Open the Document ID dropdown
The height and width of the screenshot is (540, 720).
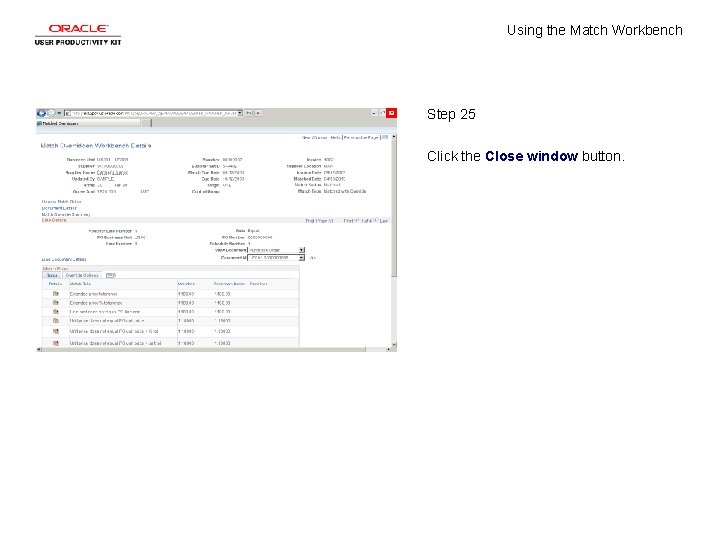click(x=276, y=258)
